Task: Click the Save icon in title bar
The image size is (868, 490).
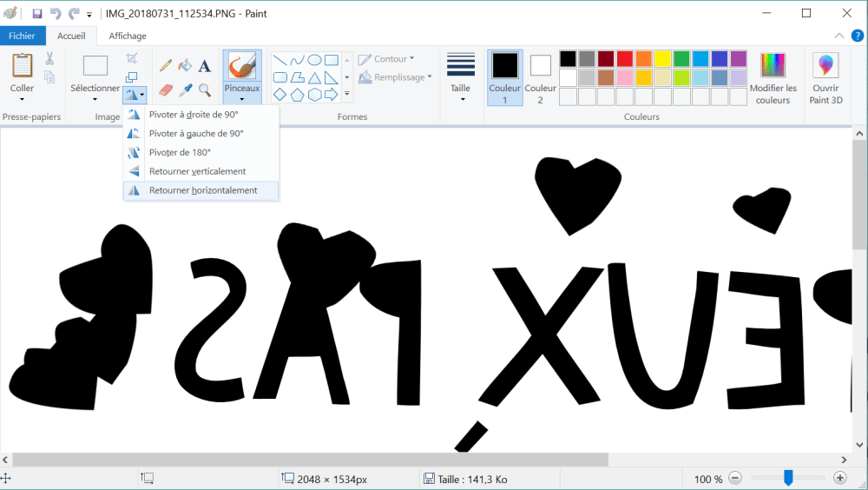Action: pyautogui.click(x=37, y=14)
